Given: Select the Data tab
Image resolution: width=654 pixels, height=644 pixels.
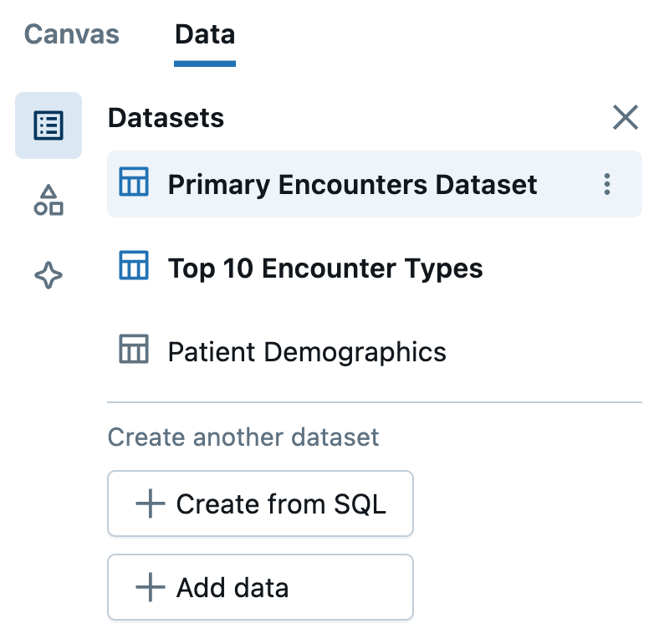Looking at the screenshot, I should click(x=205, y=35).
